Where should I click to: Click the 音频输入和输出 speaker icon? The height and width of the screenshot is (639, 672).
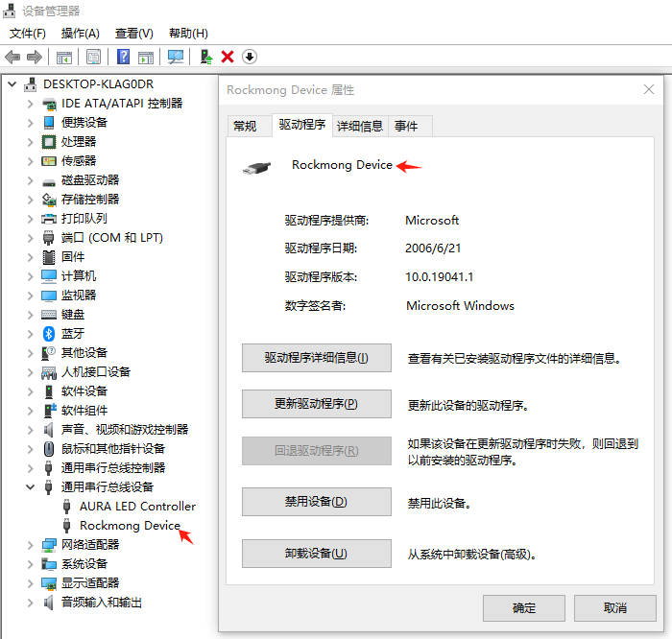49,603
